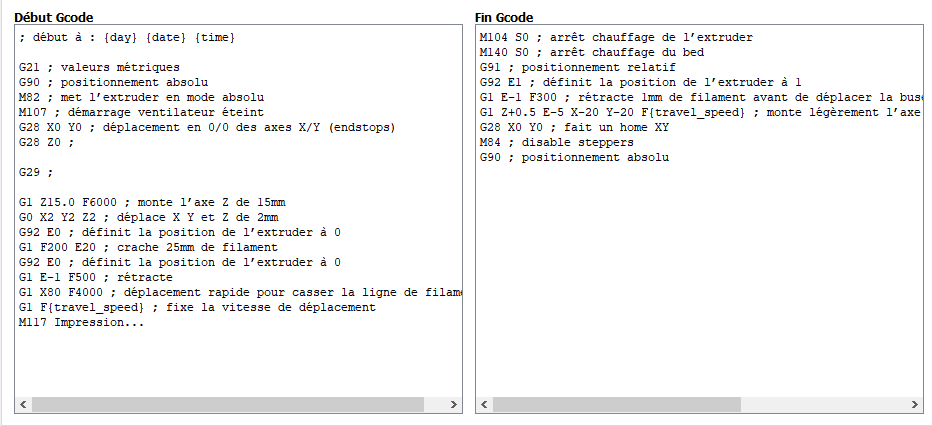Screen dimensions: 932x426
Task: Click blank area in Fin Gcode editor
Action: 698,279
